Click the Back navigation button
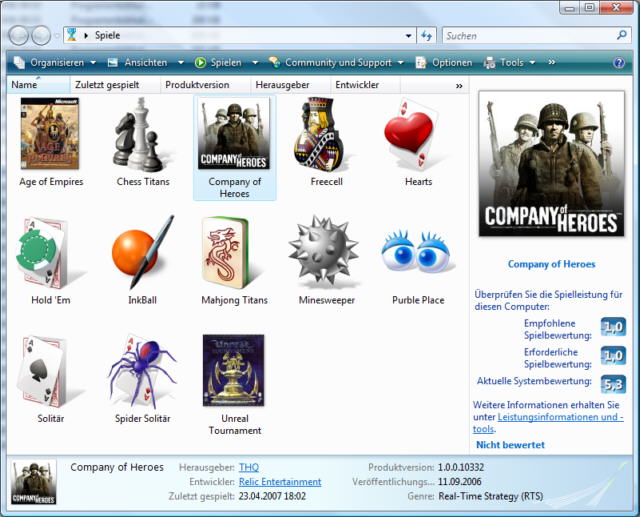The image size is (640, 517). coord(18,36)
